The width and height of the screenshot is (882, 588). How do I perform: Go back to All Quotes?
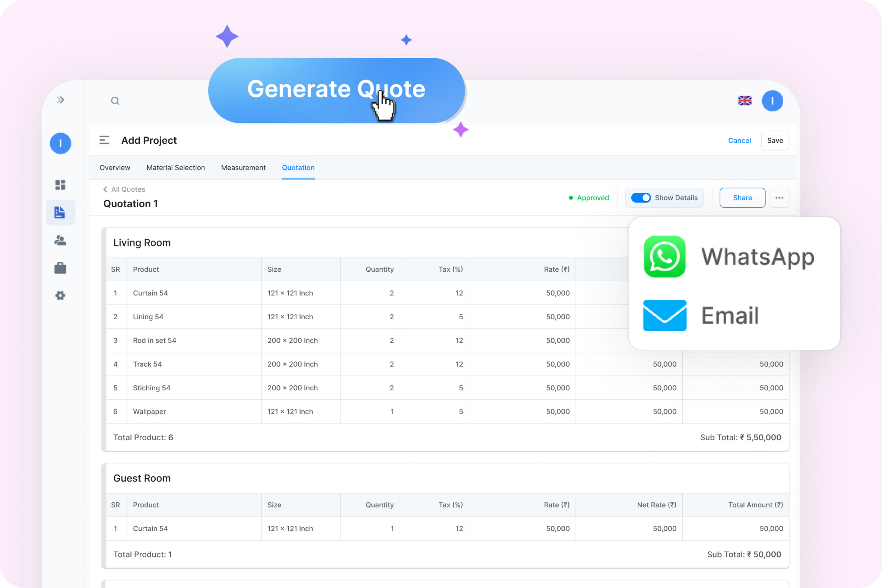(124, 189)
